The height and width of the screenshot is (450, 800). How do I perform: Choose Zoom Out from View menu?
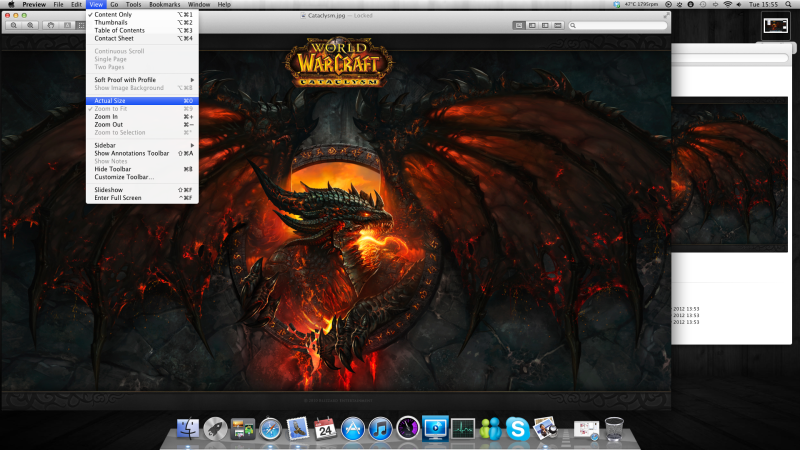(142, 124)
